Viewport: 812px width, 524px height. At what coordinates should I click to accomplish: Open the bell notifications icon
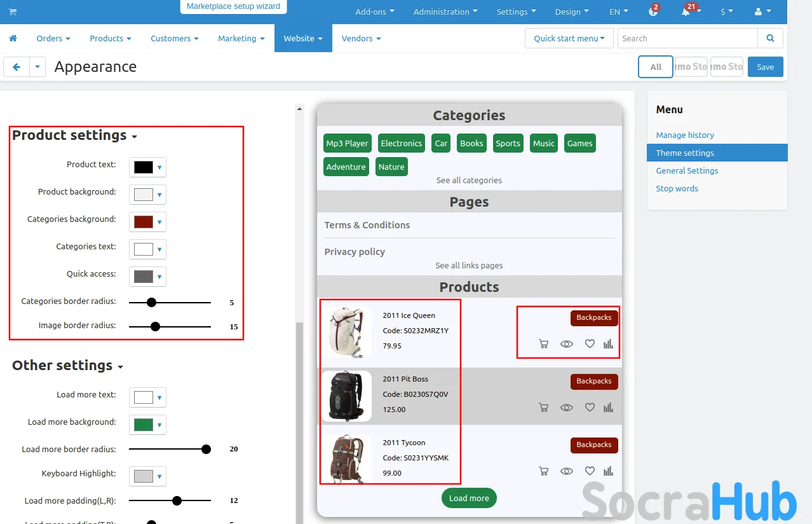(686, 12)
